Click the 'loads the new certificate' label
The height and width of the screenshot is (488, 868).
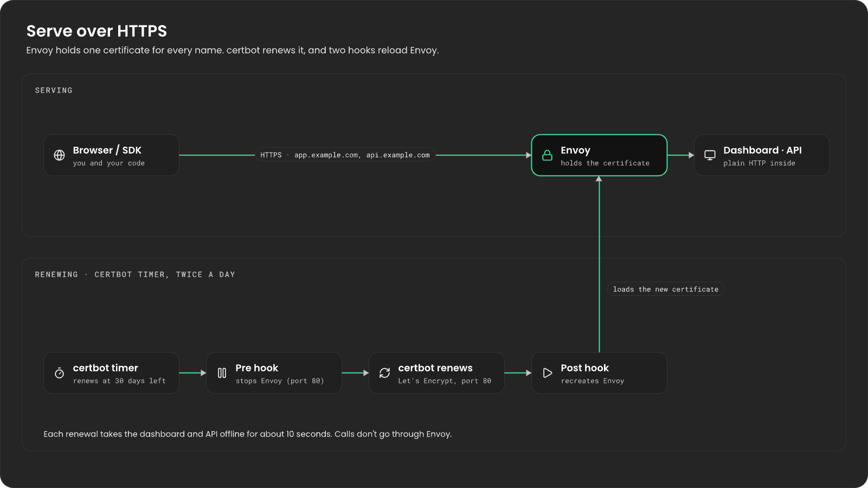click(x=666, y=289)
